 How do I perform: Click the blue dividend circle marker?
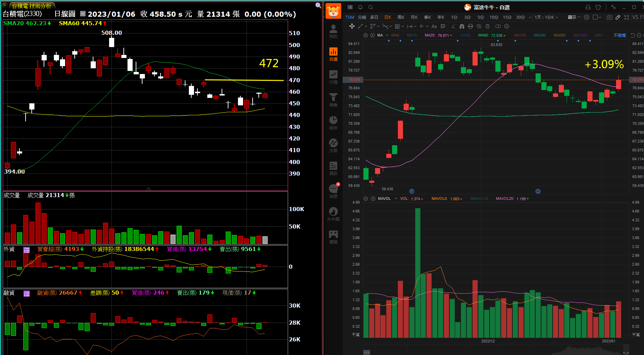[538, 191]
